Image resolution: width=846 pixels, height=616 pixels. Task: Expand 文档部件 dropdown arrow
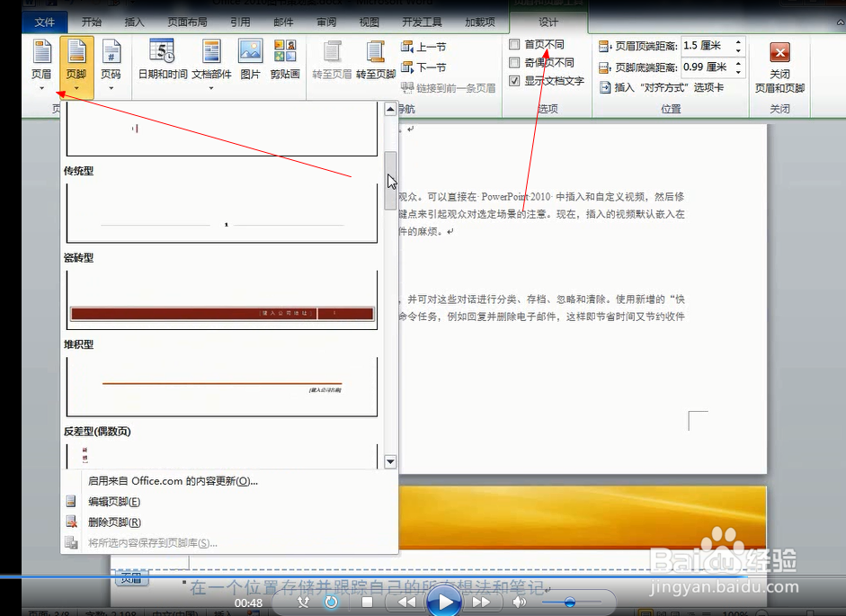pyautogui.click(x=211, y=88)
